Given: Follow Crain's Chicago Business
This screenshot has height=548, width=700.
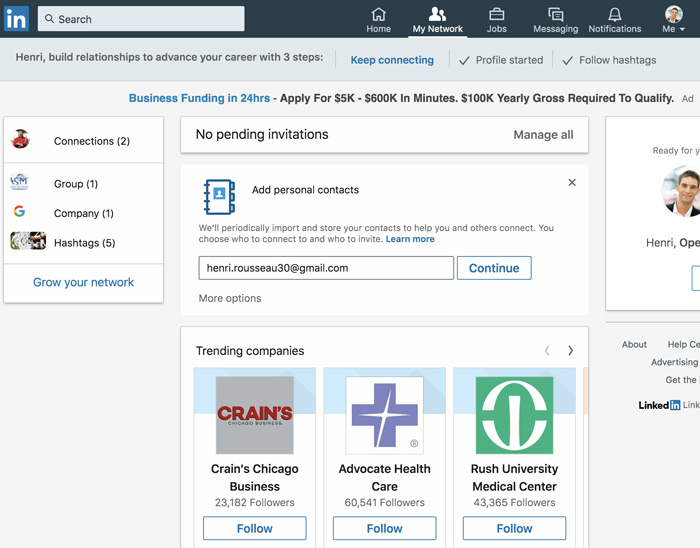Looking at the screenshot, I should 255,528.
